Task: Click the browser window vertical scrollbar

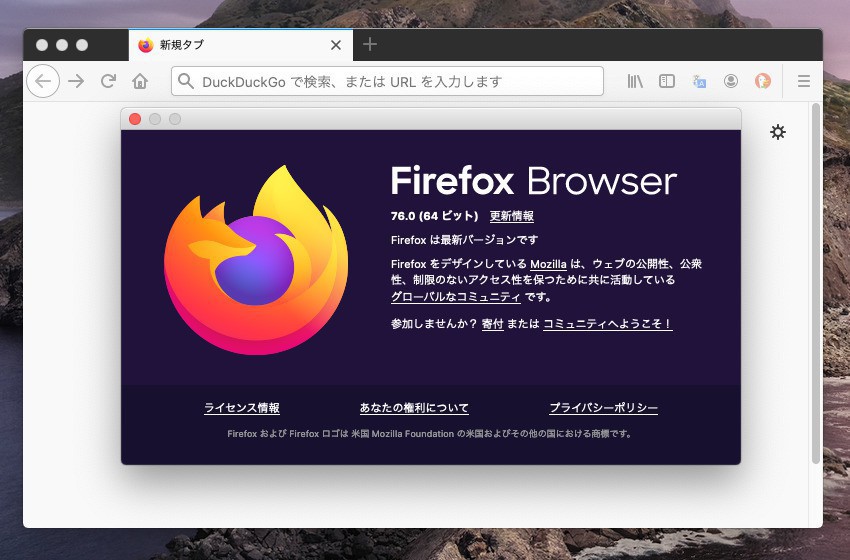Action: 816,282
